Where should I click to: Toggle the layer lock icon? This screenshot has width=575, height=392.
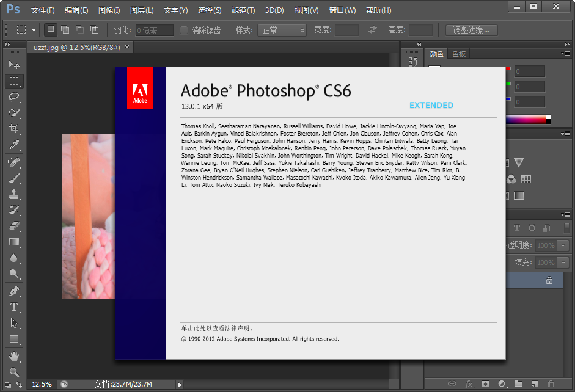tap(549, 280)
